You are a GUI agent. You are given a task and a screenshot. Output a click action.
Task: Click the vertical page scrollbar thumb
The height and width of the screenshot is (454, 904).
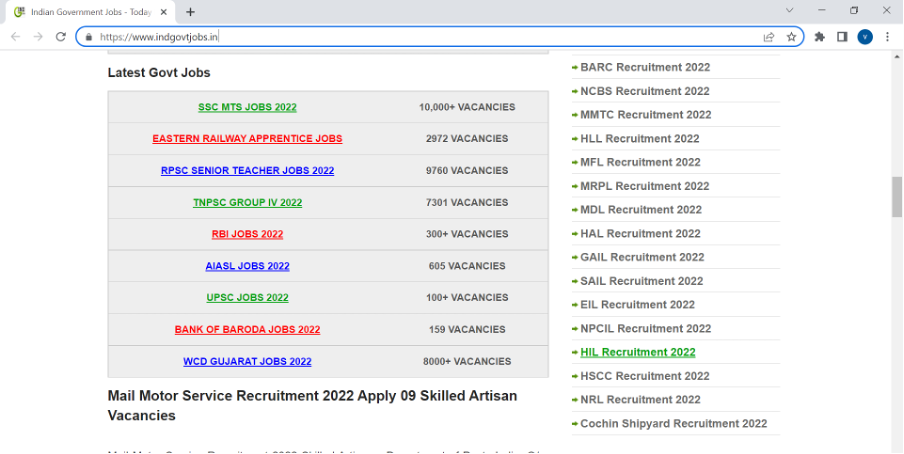(897, 195)
